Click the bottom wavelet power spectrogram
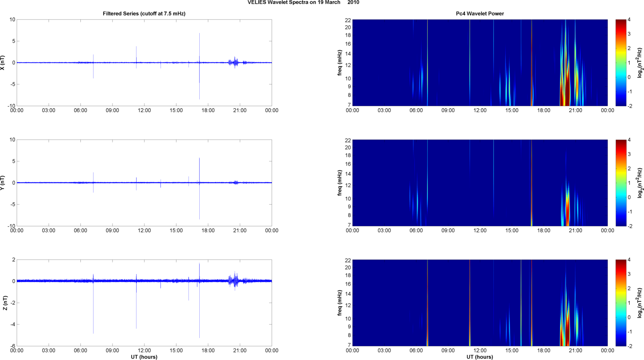Screen dimensions: 644x360 pos(479,303)
